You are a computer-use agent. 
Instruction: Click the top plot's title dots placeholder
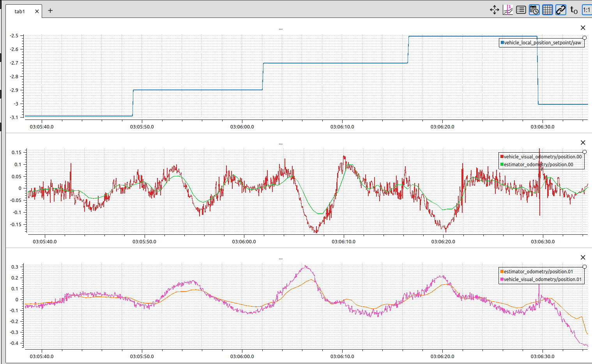pyautogui.click(x=281, y=28)
